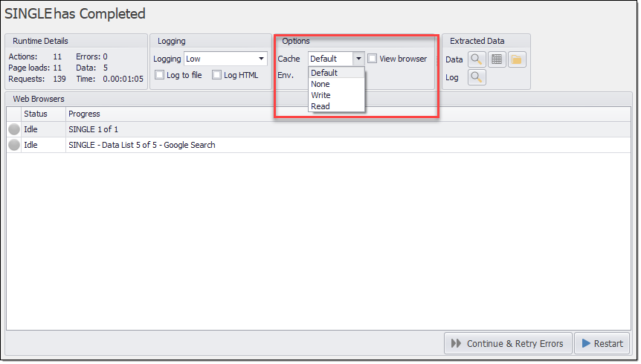
Task: Enable the Log to file checkbox
Action: click(160, 75)
